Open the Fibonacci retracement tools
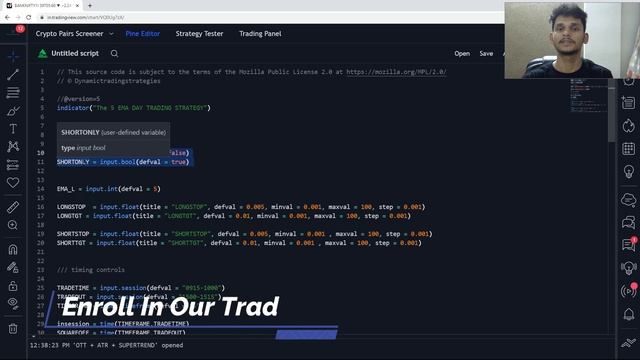 tap(13, 93)
